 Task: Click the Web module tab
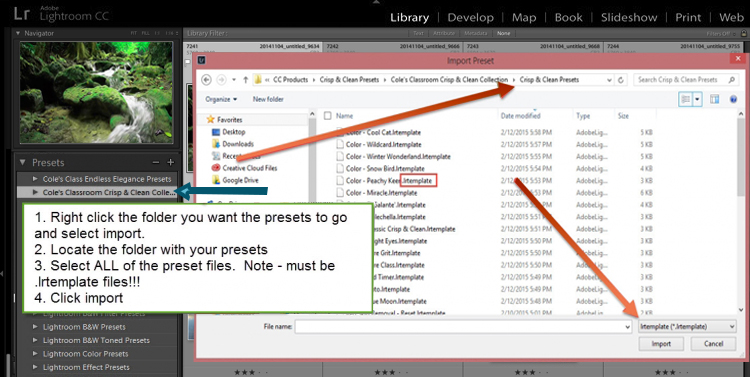(x=731, y=18)
